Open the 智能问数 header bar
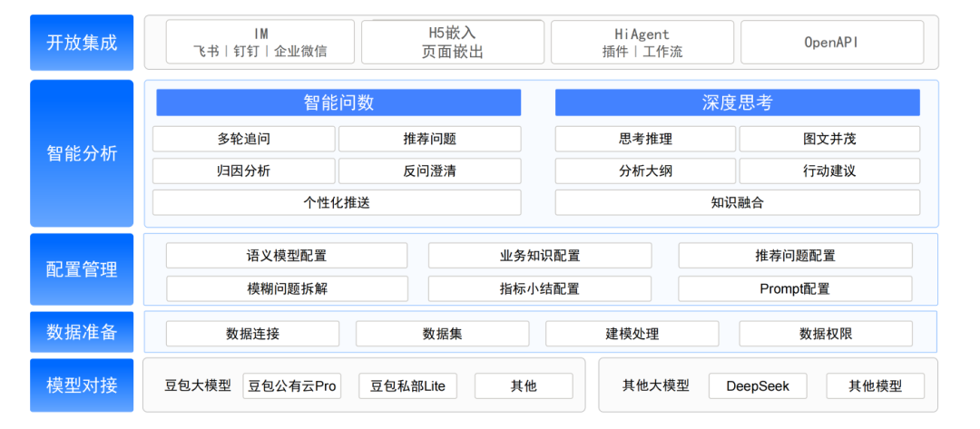Screen dimensions: 980x429 tap(338, 102)
